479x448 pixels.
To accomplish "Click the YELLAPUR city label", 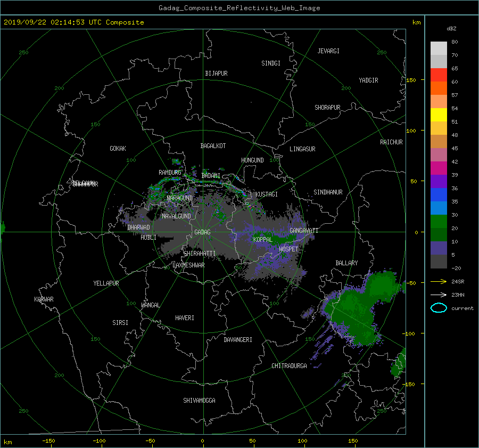I will pyautogui.click(x=106, y=283).
